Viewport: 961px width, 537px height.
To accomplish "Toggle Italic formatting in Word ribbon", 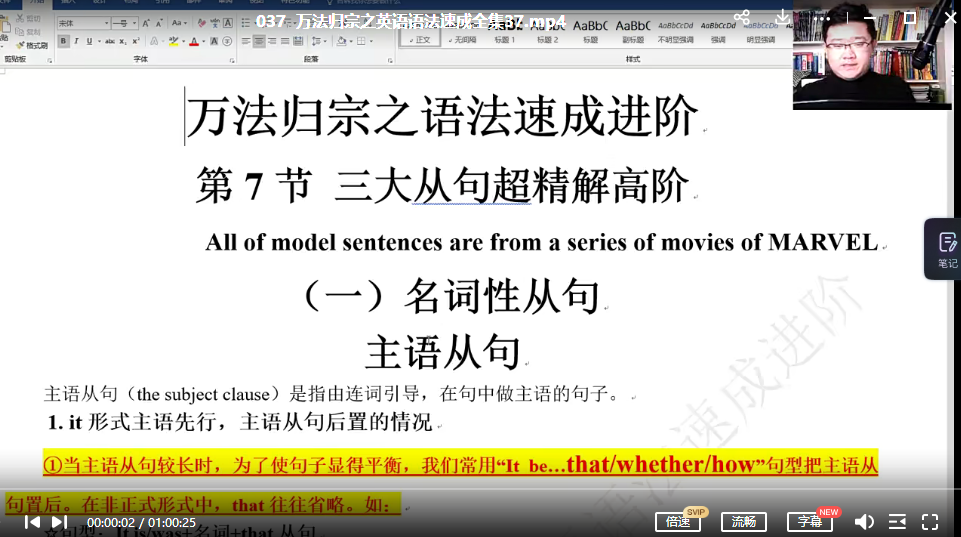I will click(76, 41).
